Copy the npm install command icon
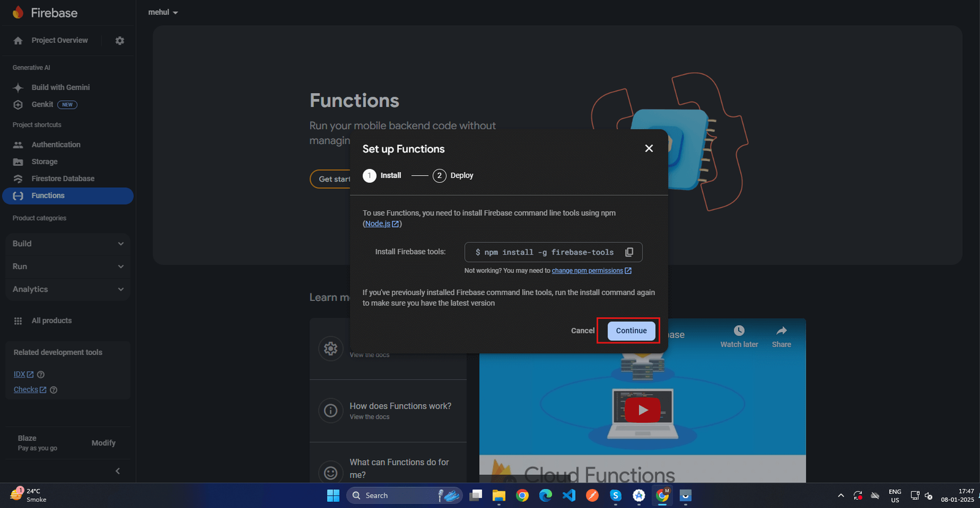The height and width of the screenshot is (508, 980). coord(629,252)
